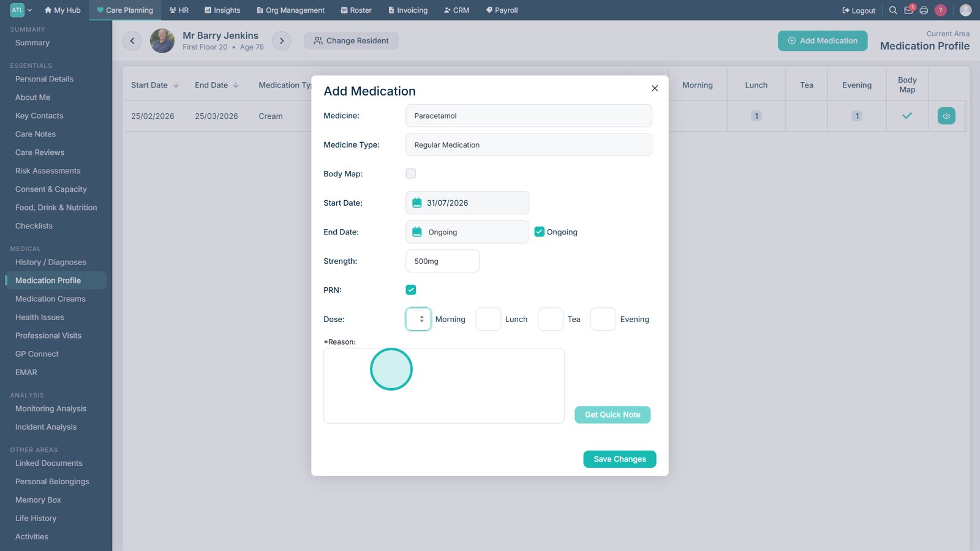Open Food, Drink & Nutrition in sidebar

click(56, 208)
